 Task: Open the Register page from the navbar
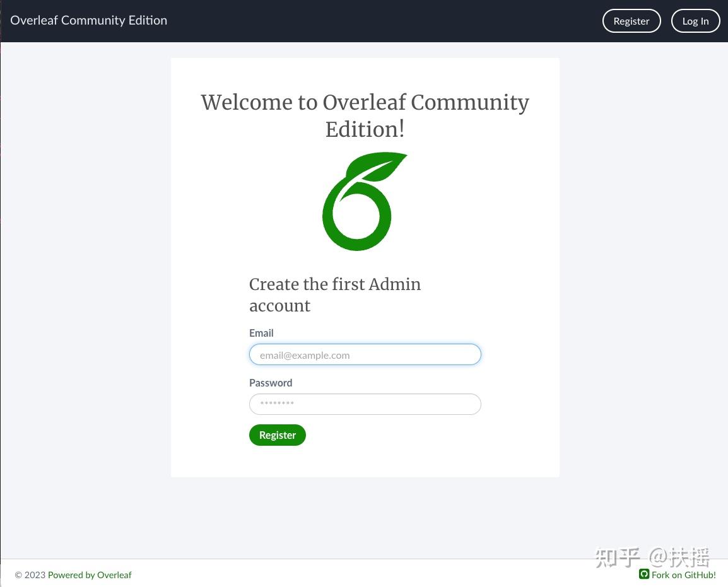point(631,20)
